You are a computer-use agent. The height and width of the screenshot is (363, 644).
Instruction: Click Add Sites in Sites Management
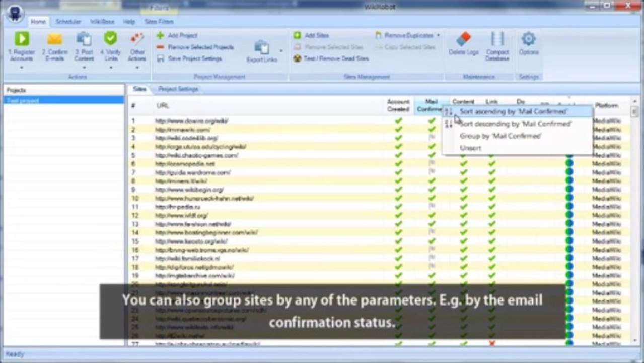pyautogui.click(x=311, y=36)
